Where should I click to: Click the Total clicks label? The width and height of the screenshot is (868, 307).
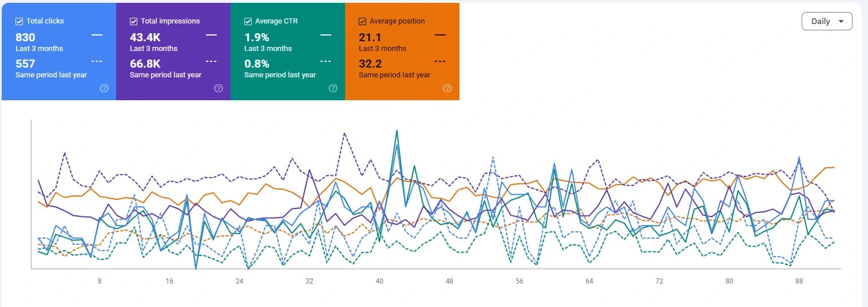pyautogui.click(x=45, y=21)
